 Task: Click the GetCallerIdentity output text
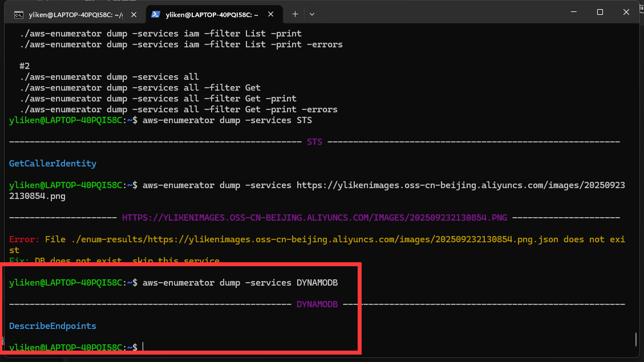(52, 164)
